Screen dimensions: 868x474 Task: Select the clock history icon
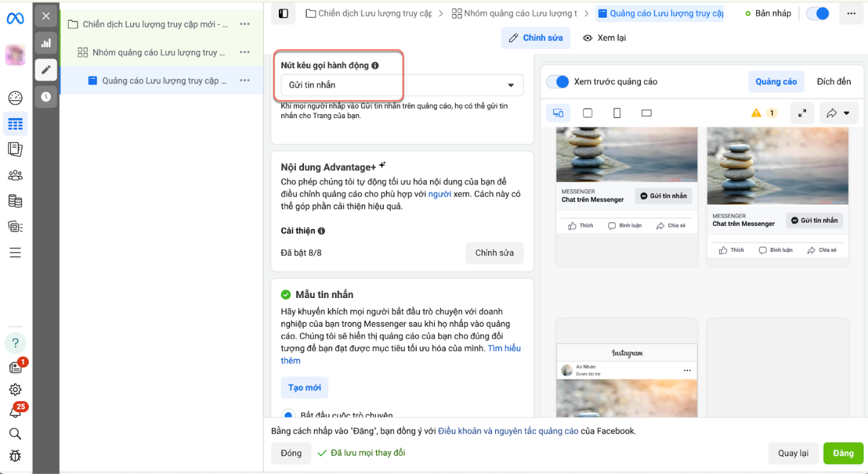46,97
